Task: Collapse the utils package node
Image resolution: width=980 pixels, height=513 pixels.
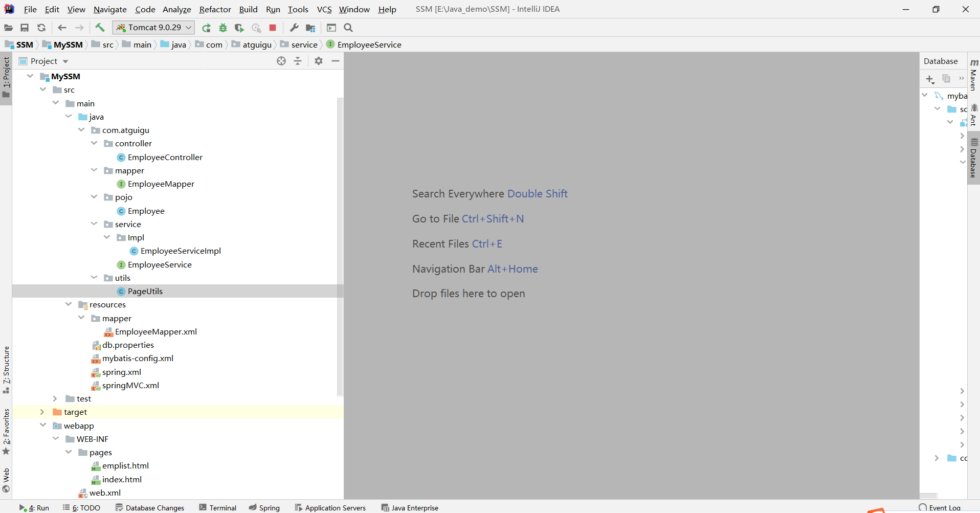Action: pyautogui.click(x=94, y=278)
